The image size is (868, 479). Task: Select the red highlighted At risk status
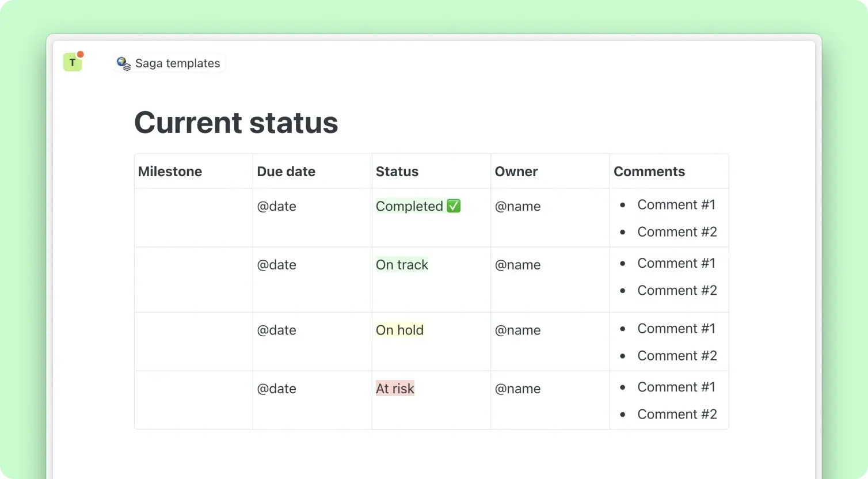click(x=395, y=389)
